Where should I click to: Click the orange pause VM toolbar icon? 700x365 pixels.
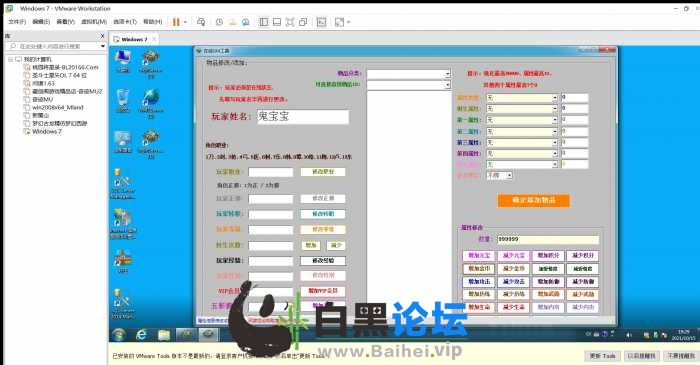coord(176,22)
